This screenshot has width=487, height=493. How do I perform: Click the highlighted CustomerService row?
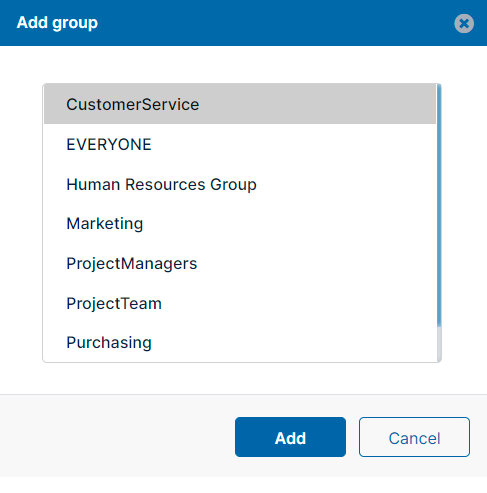[x=240, y=104]
